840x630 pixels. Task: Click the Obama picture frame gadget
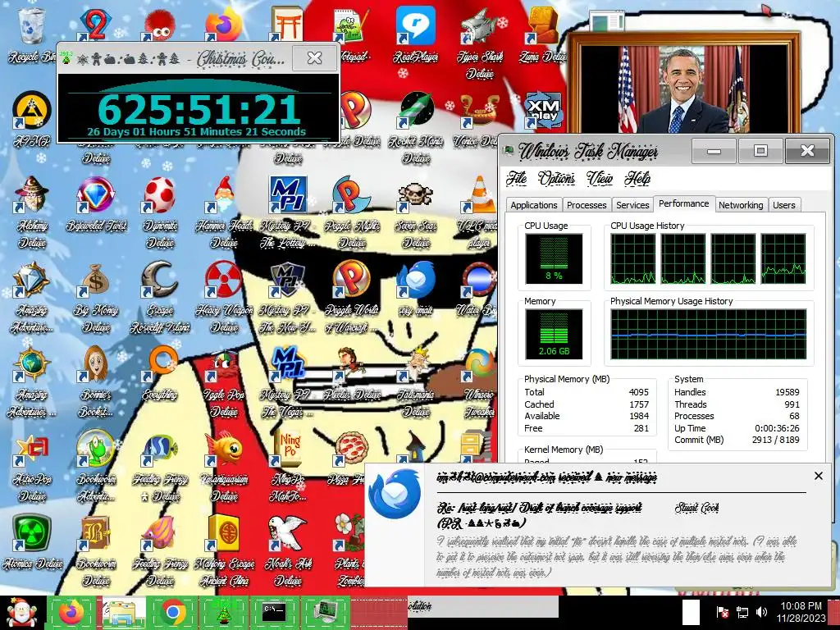(684, 84)
